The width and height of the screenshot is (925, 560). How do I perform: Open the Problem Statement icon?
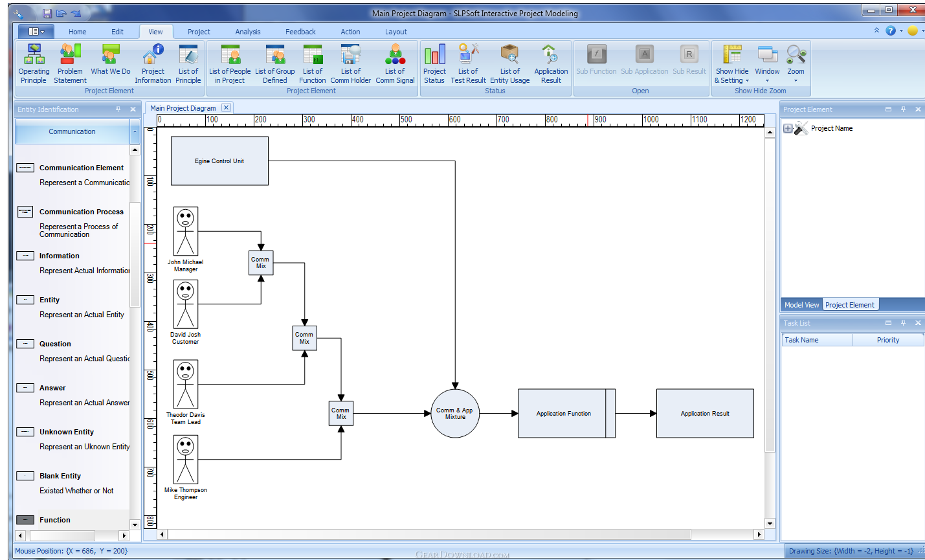(x=70, y=64)
